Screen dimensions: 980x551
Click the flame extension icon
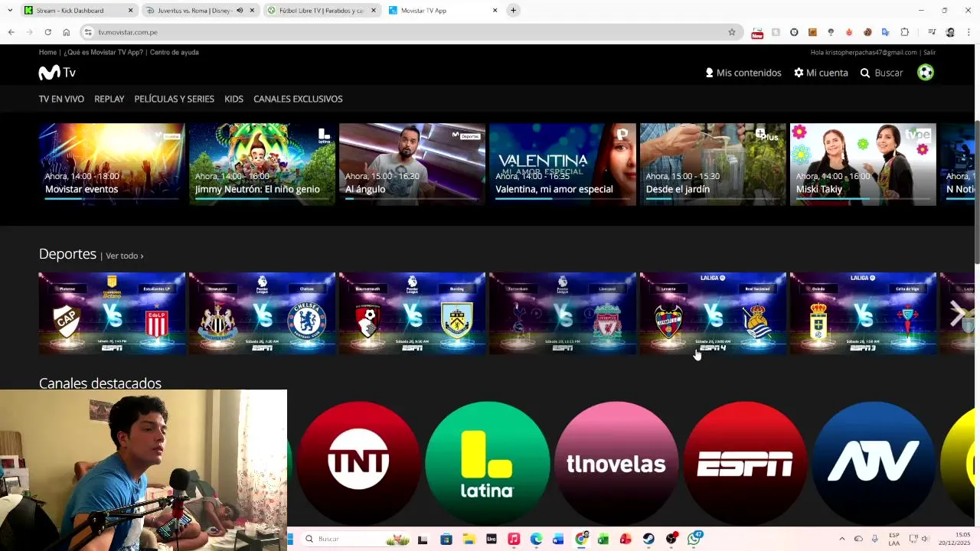(849, 32)
